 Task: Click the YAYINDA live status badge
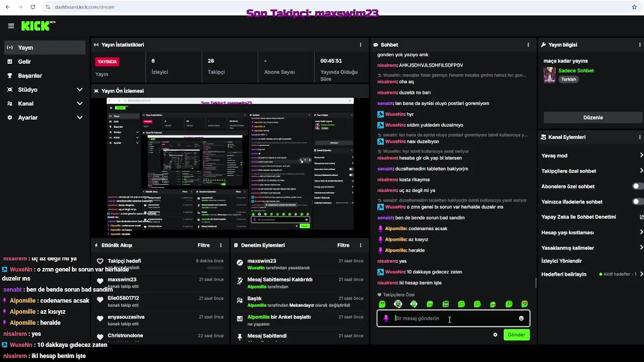107,62
